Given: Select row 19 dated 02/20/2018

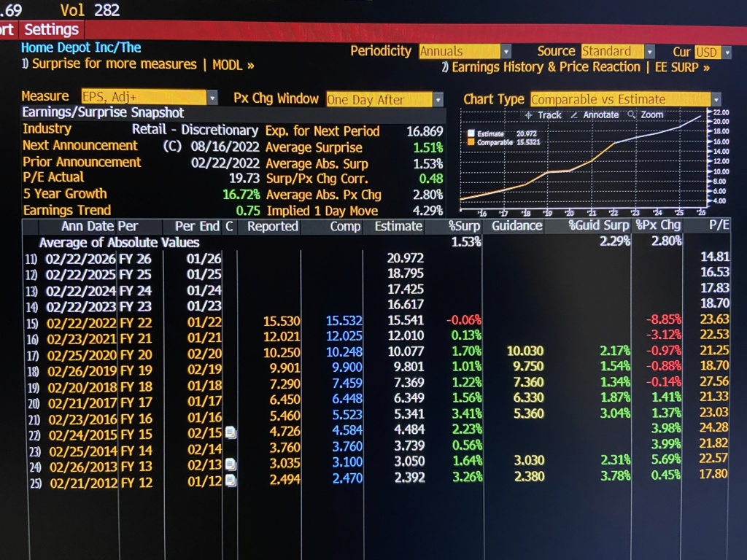Looking at the screenshot, I should click(376, 385).
